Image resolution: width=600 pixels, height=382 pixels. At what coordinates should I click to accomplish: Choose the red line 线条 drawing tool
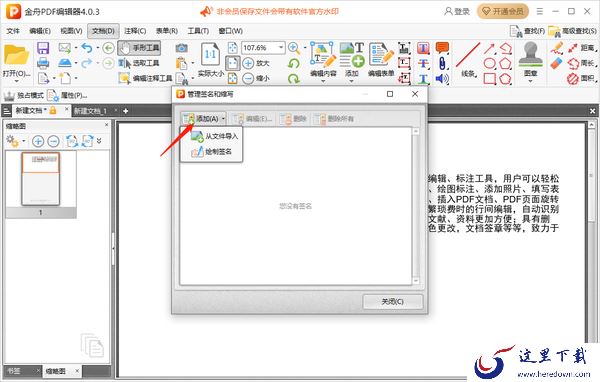tap(468, 59)
